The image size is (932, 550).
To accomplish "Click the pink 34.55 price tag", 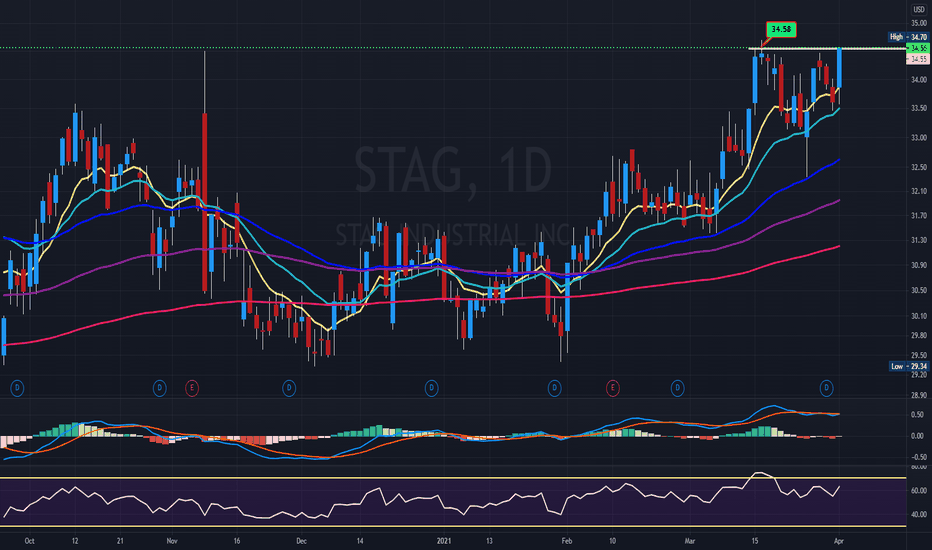I will pyautogui.click(x=918, y=59).
